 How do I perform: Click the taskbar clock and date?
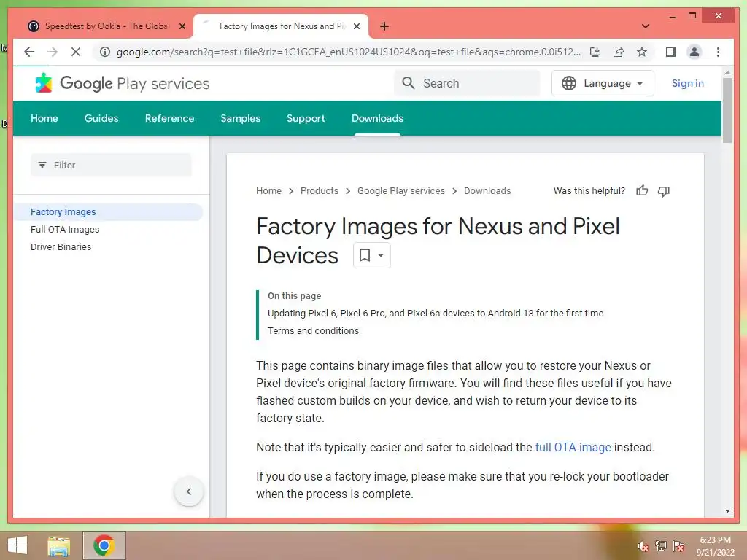(x=715, y=546)
